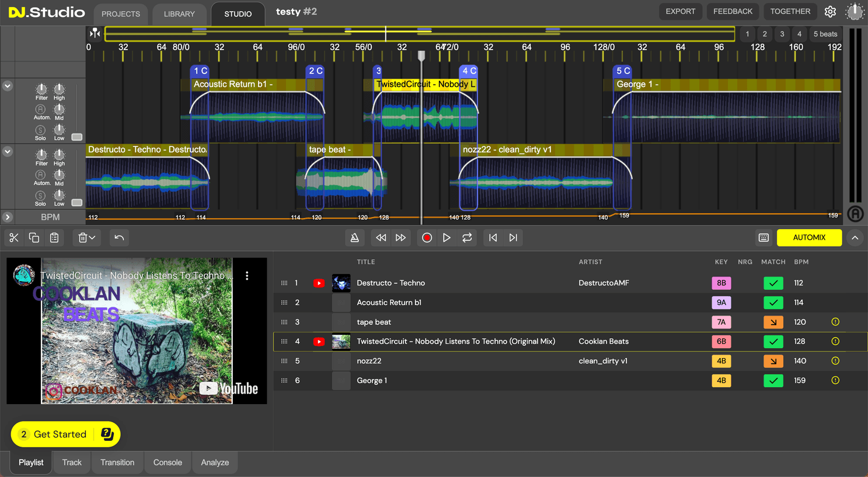Screen dimensions: 868x477
Task: Select zoom level 2 button
Action: point(765,34)
